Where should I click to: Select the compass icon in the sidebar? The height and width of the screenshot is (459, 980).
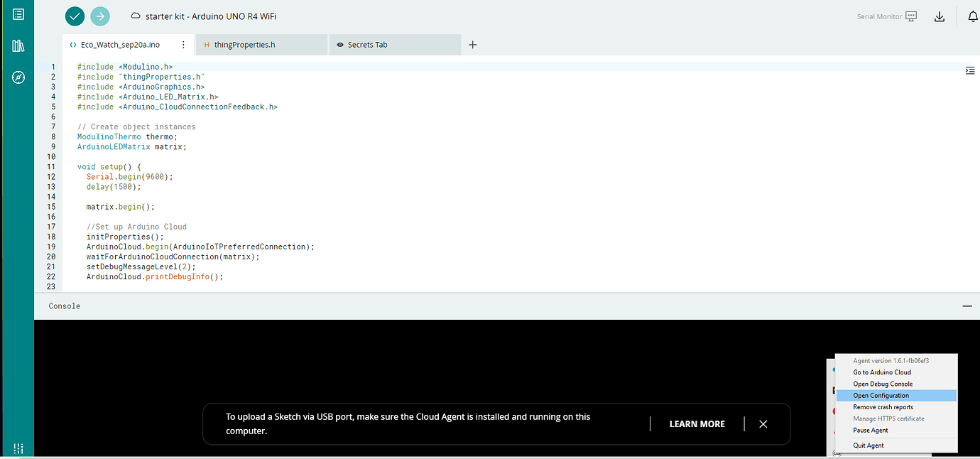coord(18,77)
